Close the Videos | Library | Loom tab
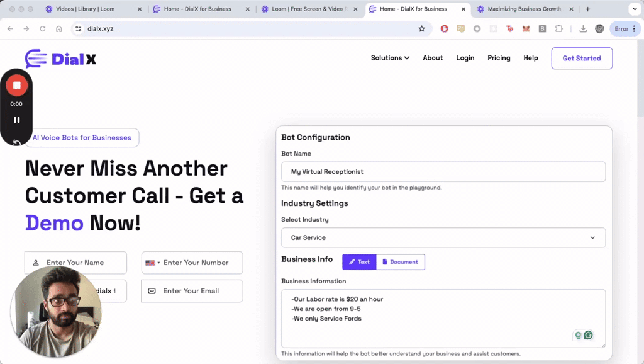644x364 pixels. point(140,9)
